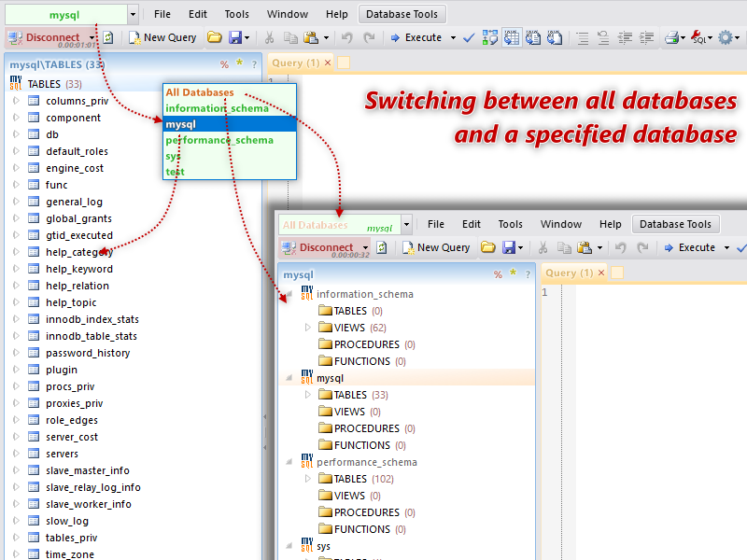Open the Disconnect dropdown arrow in the top window
The width and height of the screenshot is (747, 560).
tap(92, 37)
